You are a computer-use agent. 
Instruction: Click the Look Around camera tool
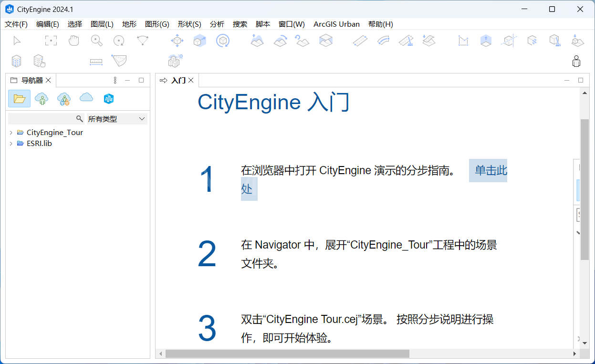(x=142, y=41)
